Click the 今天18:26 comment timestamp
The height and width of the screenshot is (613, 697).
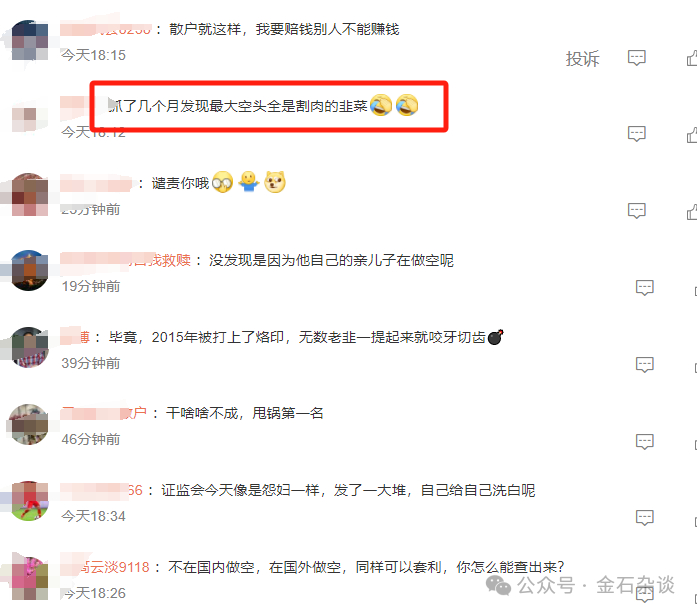click(x=94, y=593)
